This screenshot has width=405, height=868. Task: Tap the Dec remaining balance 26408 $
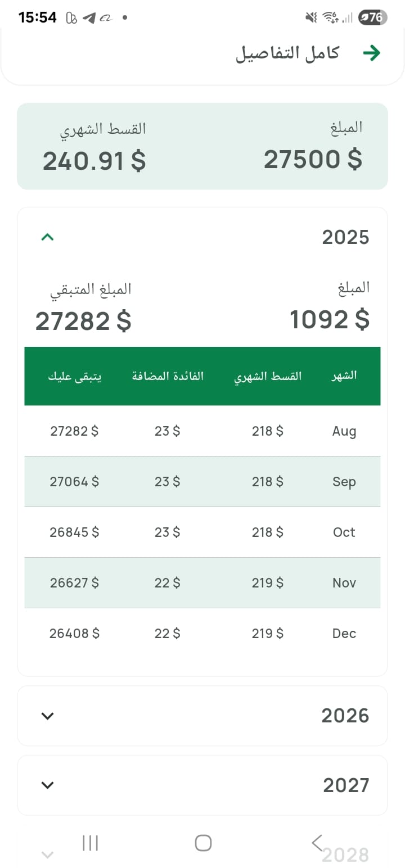[74, 634]
